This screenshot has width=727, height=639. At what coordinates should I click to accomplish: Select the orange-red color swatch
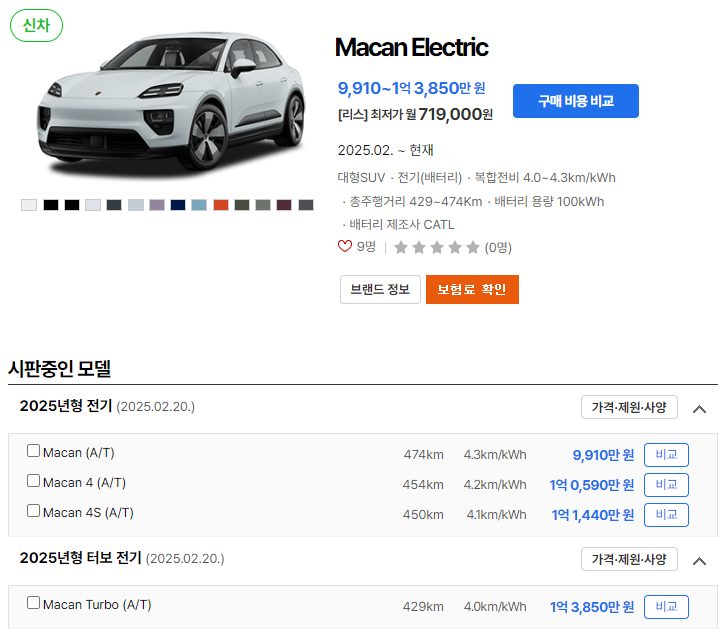pyautogui.click(x=221, y=205)
